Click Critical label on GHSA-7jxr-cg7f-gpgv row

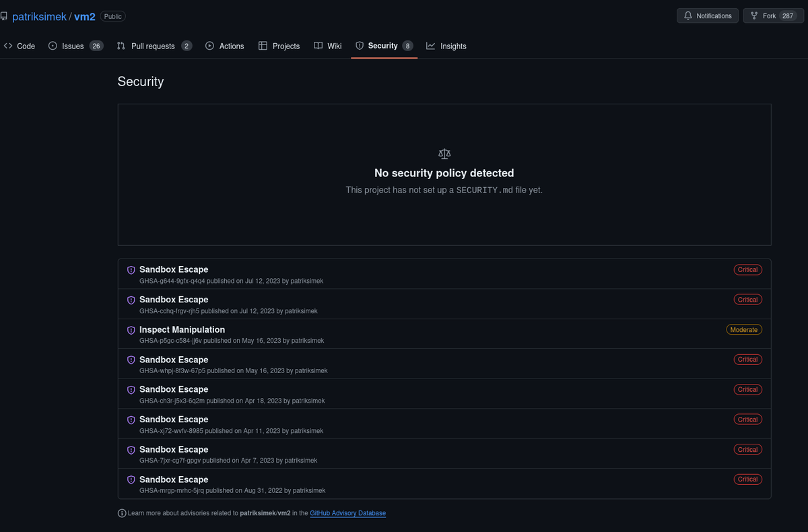[x=747, y=449]
